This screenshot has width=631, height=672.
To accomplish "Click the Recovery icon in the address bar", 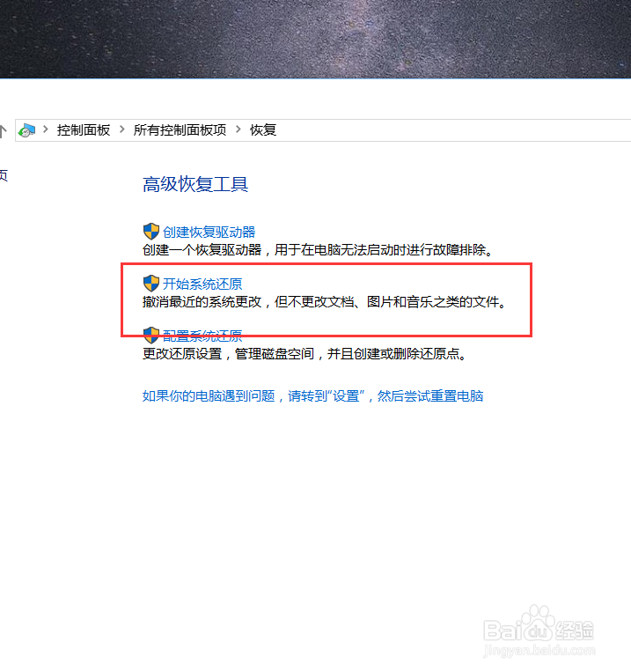I will (x=26, y=130).
